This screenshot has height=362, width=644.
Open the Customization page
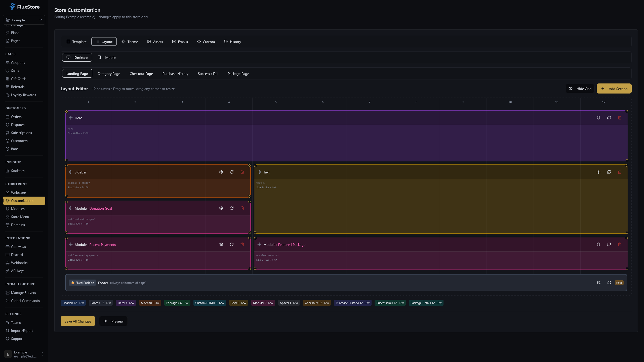[24, 201]
